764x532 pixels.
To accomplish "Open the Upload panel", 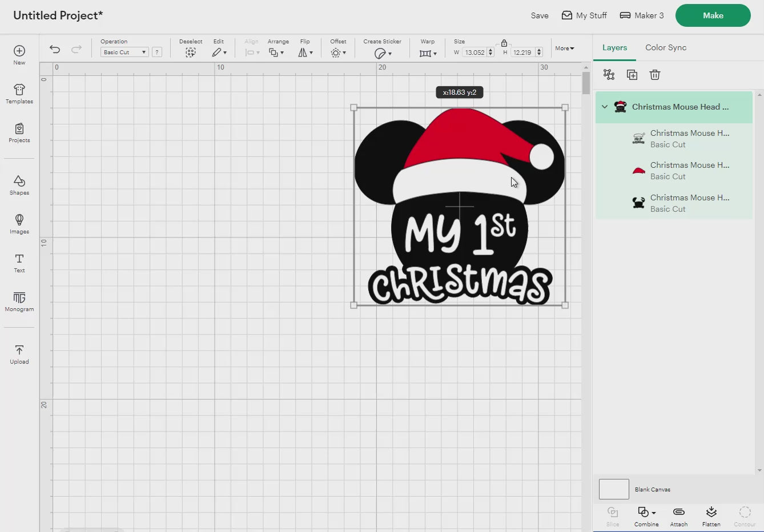I will [x=19, y=354].
